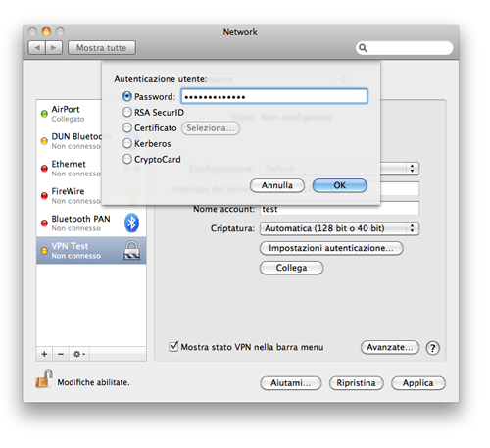The width and height of the screenshot is (490, 448).
Task: Click the FireWire red status dot
Action: 44,195
